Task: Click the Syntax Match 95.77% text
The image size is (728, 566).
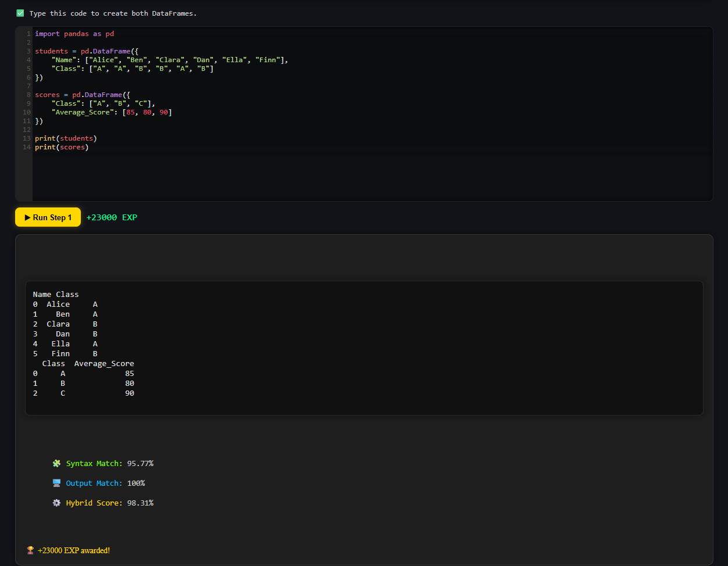Action: tap(110, 464)
